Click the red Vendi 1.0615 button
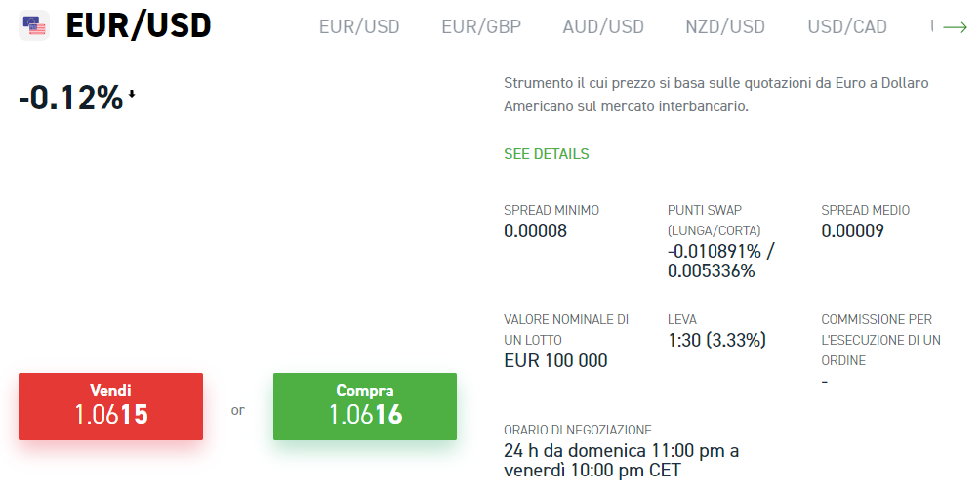Image resolution: width=980 pixels, height=496 pixels. click(110, 406)
